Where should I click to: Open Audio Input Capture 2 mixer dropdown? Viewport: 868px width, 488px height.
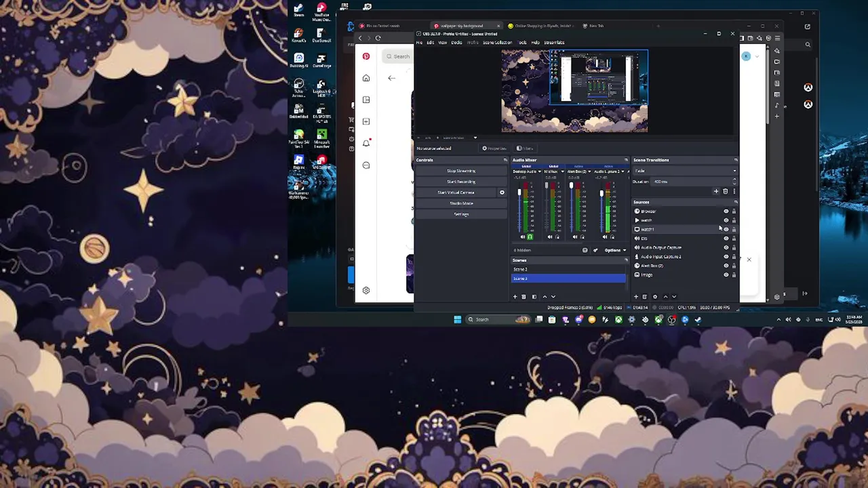(x=622, y=171)
